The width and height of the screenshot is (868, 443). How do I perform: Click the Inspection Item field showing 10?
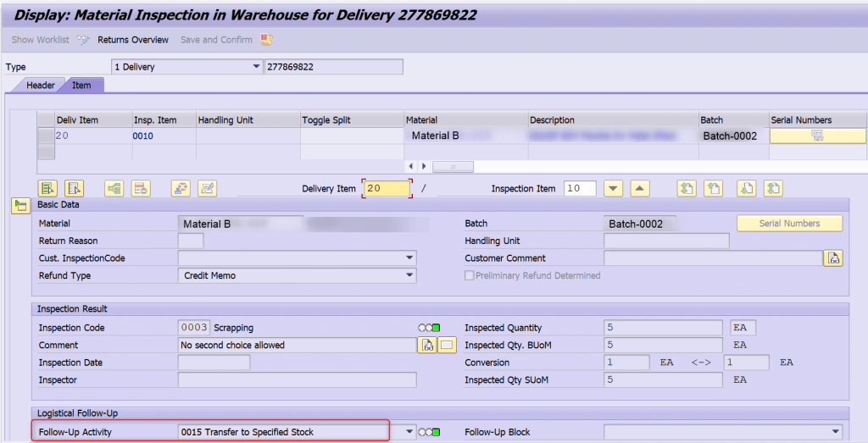pyautogui.click(x=580, y=188)
